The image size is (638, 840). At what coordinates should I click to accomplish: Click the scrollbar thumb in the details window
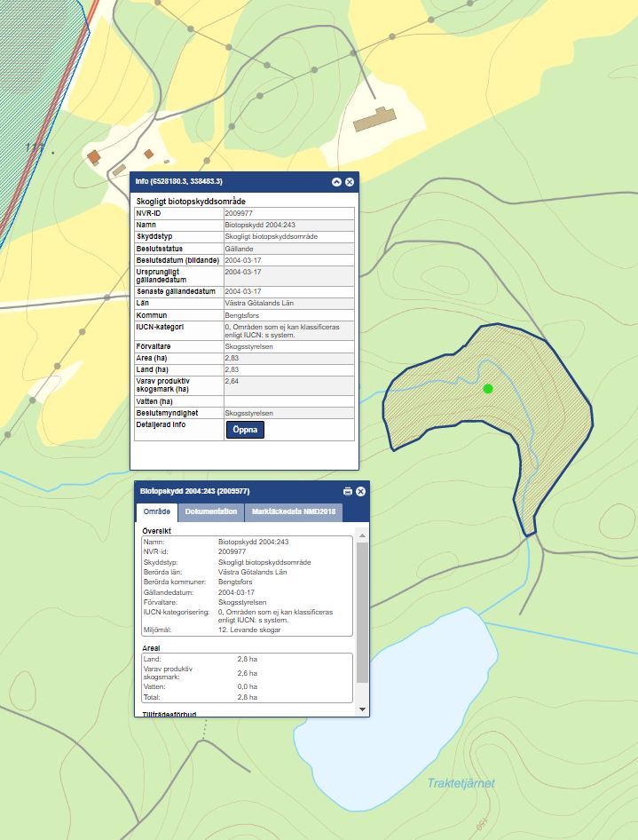coord(361,613)
